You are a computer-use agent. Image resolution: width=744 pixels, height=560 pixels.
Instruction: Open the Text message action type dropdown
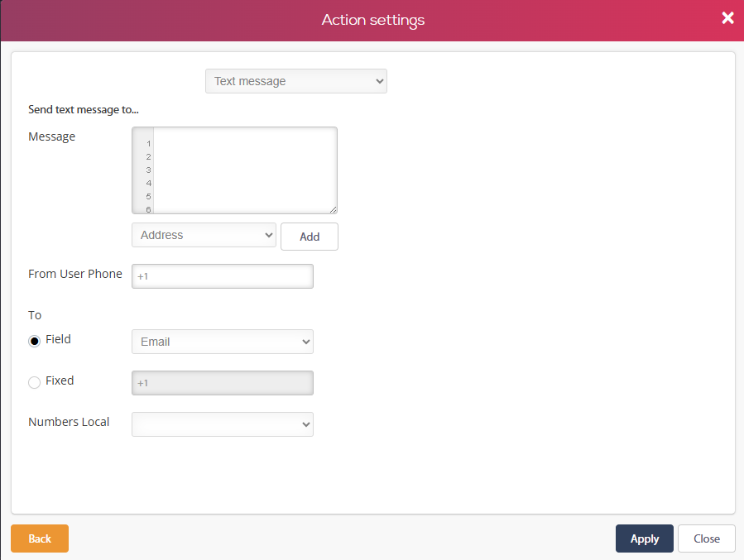click(x=295, y=81)
